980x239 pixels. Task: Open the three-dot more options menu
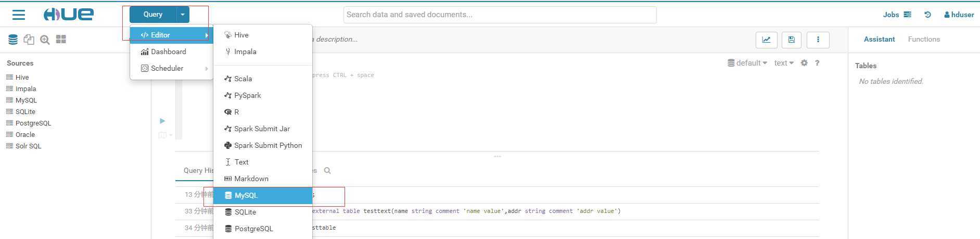coord(818,40)
